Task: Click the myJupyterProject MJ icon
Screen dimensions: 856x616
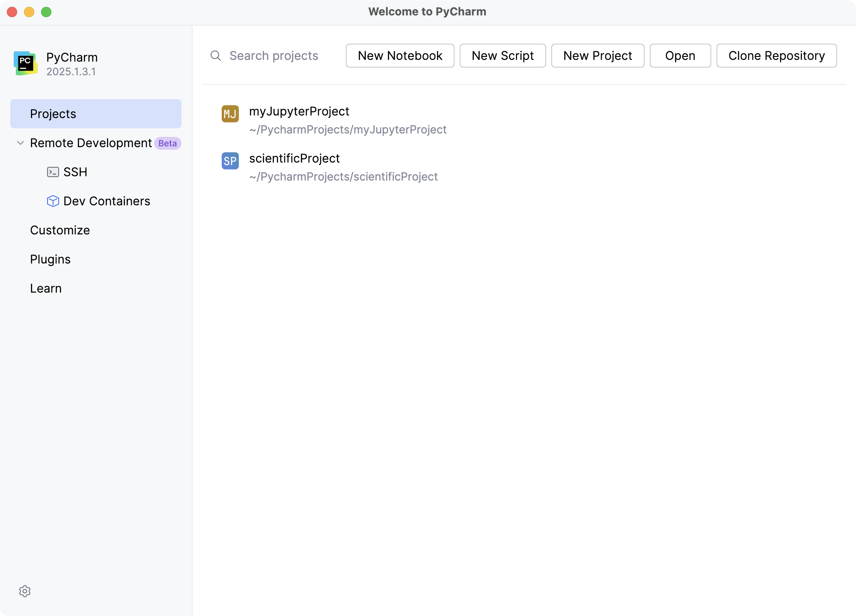Action: [230, 114]
